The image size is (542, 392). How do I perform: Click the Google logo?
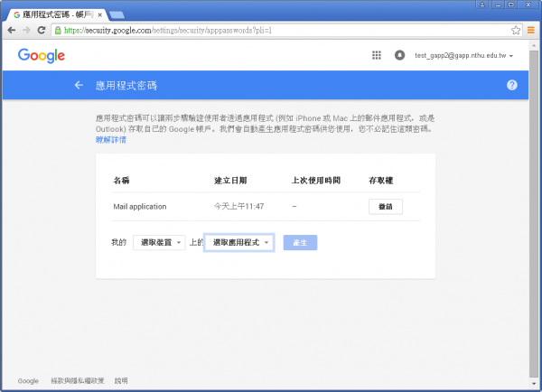[x=42, y=56]
